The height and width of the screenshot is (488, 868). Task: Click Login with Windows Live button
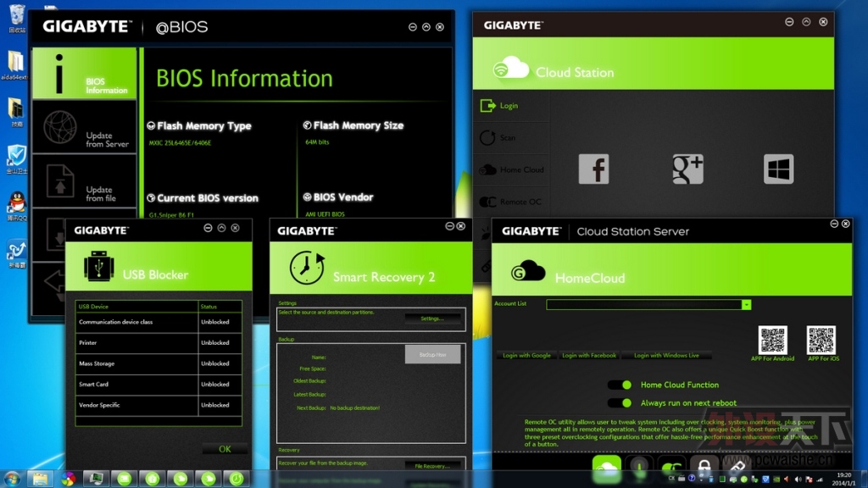click(x=666, y=356)
